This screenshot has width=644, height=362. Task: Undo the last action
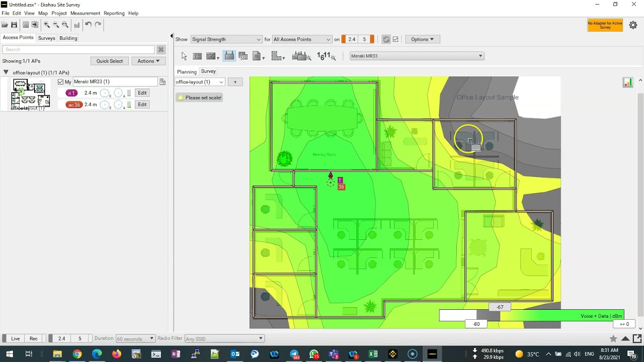point(88,24)
